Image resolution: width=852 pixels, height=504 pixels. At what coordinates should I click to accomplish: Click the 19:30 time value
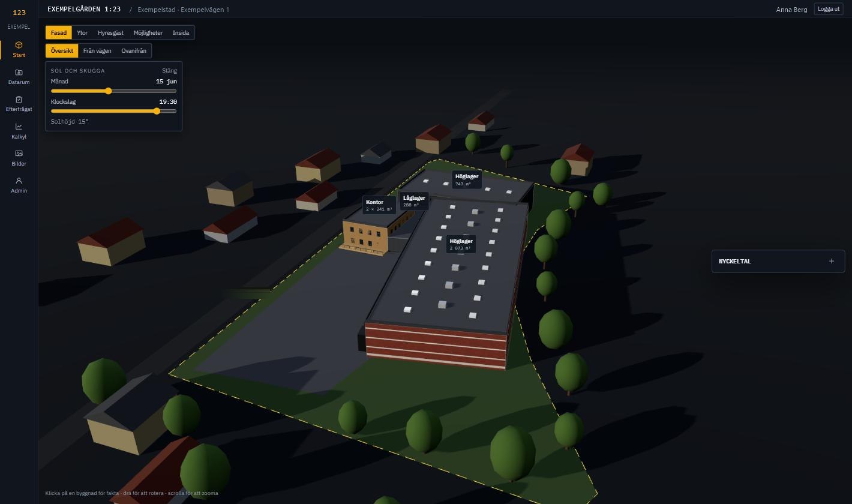tap(168, 102)
